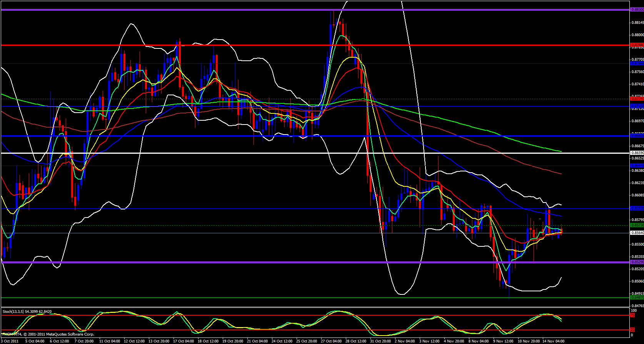This screenshot has width=644, height=344.
Task: Select the red 0.87880 price level label
Action: pos(637,45)
